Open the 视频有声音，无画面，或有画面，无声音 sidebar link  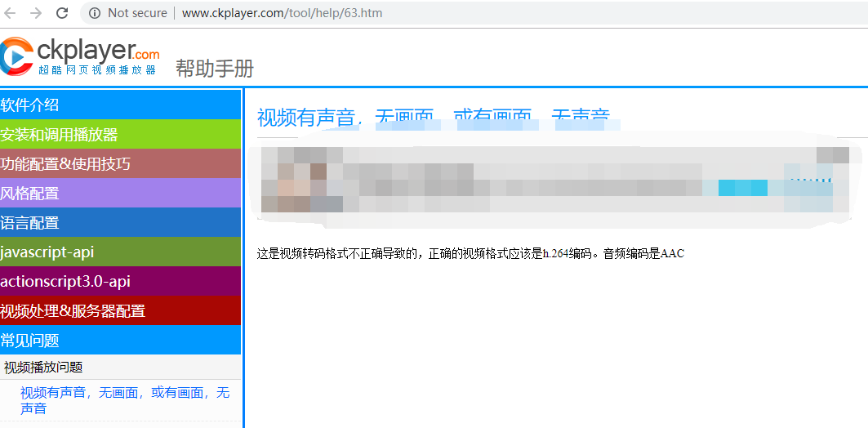pyautogui.click(x=125, y=400)
